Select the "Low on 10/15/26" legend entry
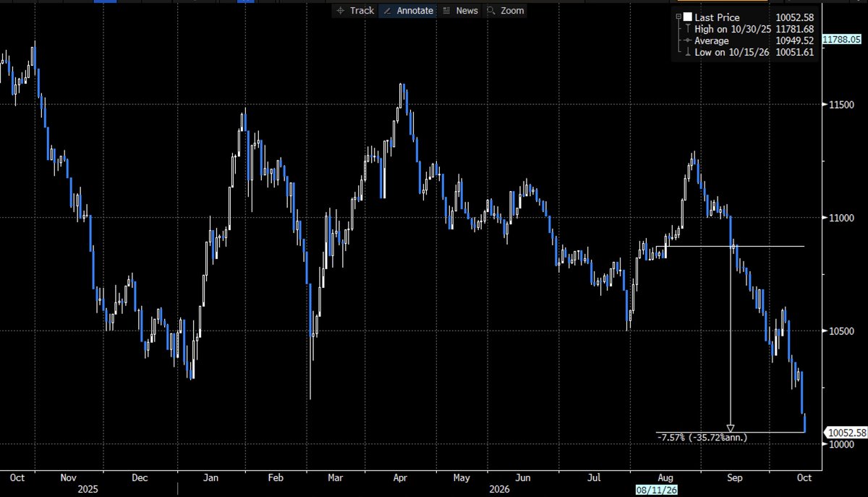868x497 pixels. [x=731, y=53]
